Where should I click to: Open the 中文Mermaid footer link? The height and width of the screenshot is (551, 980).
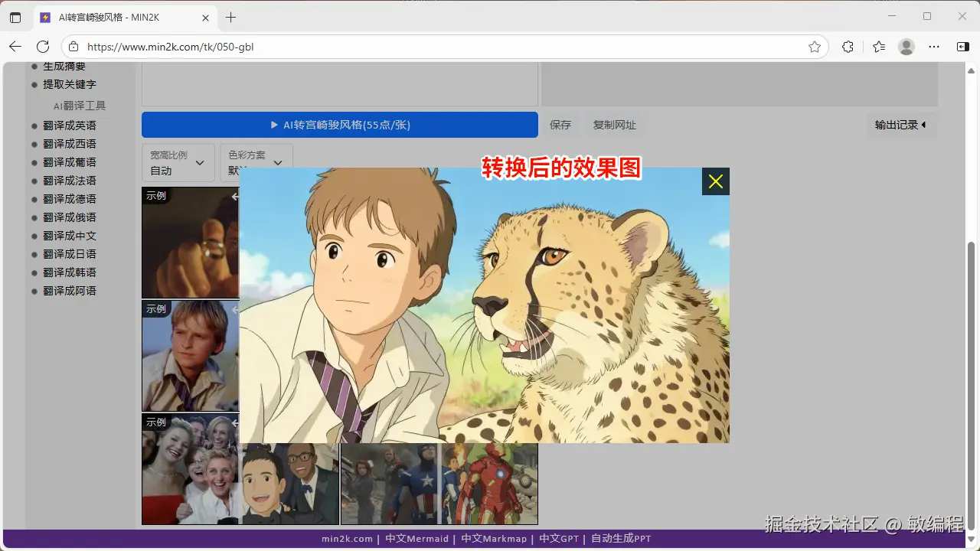point(416,539)
